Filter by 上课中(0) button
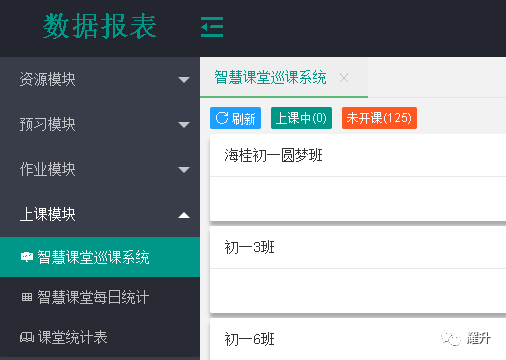This screenshot has height=360, width=506. pos(301,118)
